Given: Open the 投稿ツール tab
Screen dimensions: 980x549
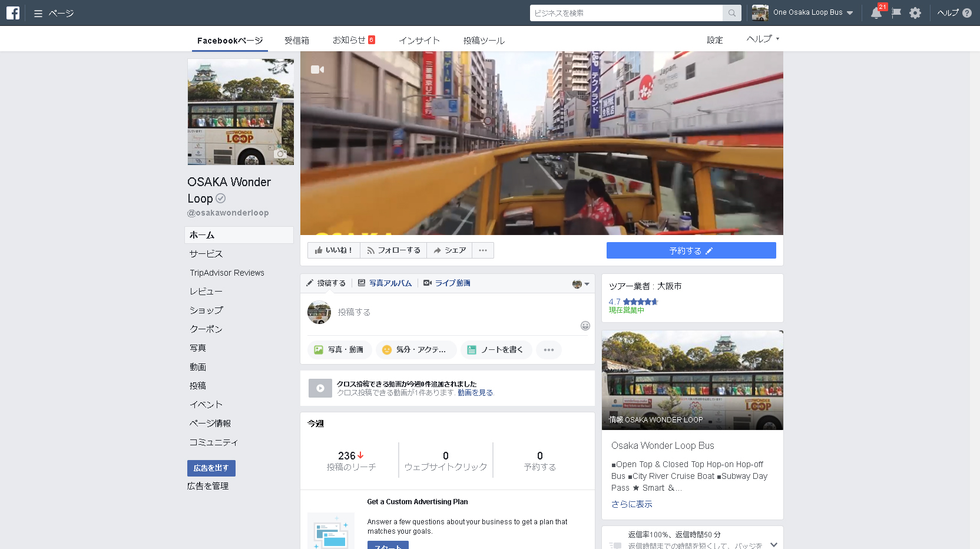Looking at the screenshot, I should (x=484, y=41).
